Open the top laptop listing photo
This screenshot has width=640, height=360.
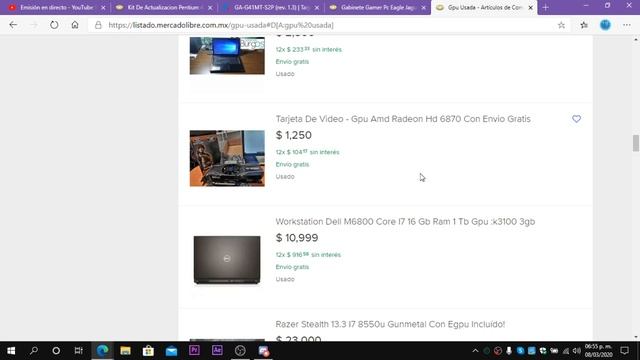coord(227,56)
